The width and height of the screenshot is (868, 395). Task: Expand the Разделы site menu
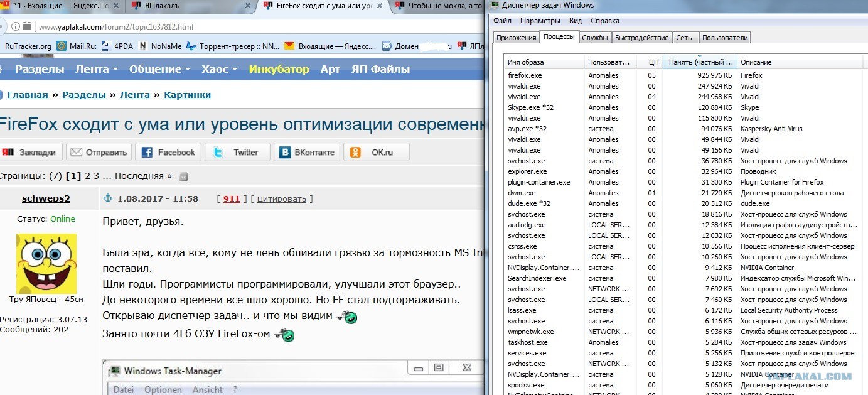point(40,69)
